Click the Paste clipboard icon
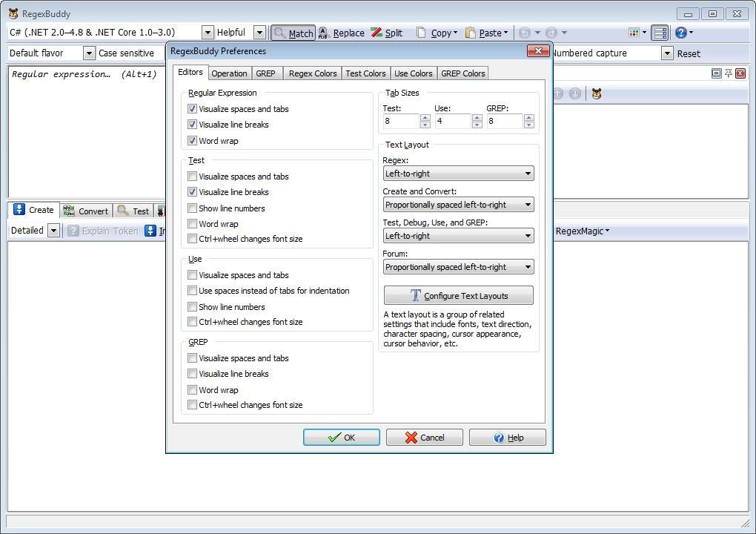 470,33
